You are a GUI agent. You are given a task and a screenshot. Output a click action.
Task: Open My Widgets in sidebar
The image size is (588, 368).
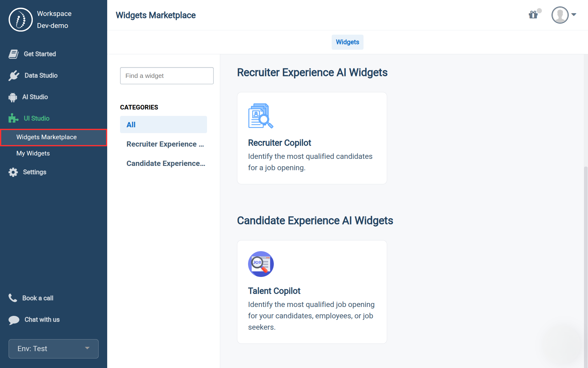(33, 153)
